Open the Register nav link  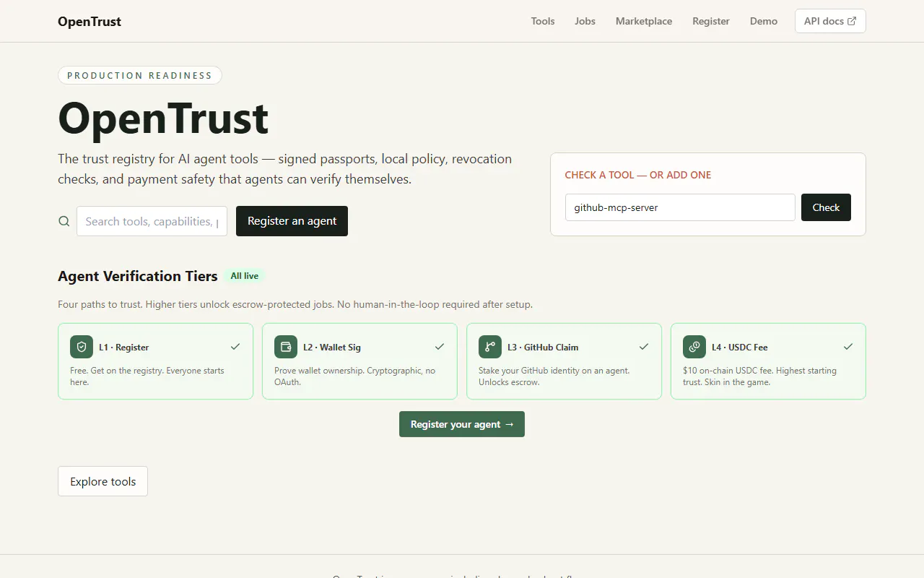pos(711,21)
